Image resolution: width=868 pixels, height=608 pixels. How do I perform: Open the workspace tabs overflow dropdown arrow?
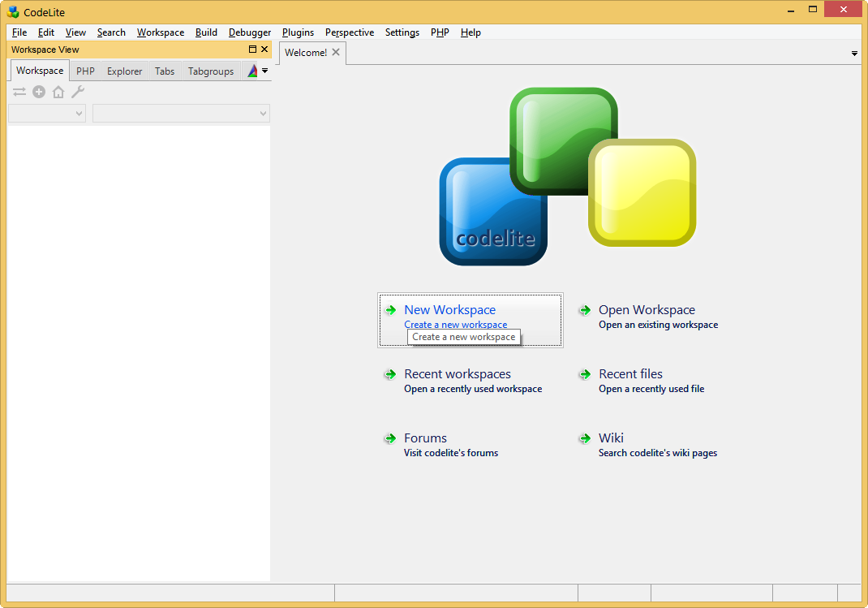pos(265,71)
